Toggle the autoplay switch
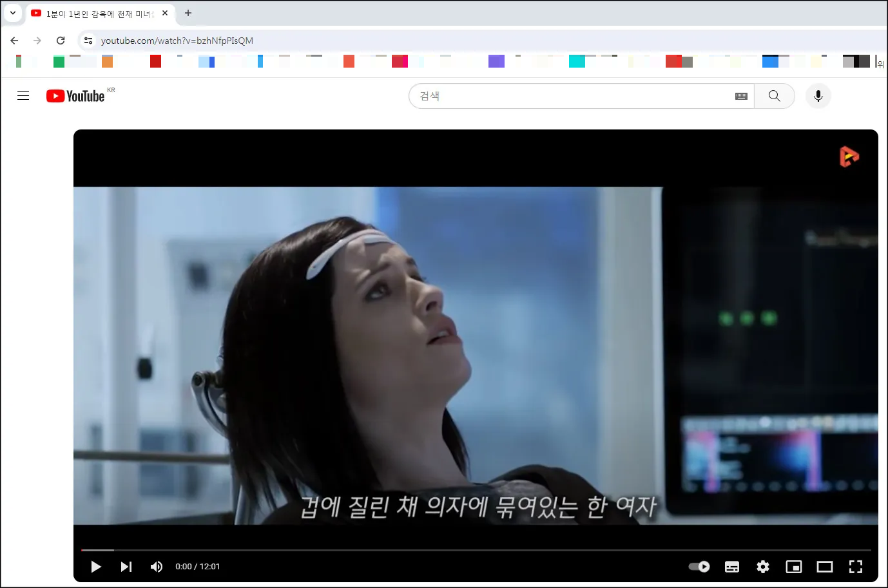The image size is (888, 588). pos(699,567)
